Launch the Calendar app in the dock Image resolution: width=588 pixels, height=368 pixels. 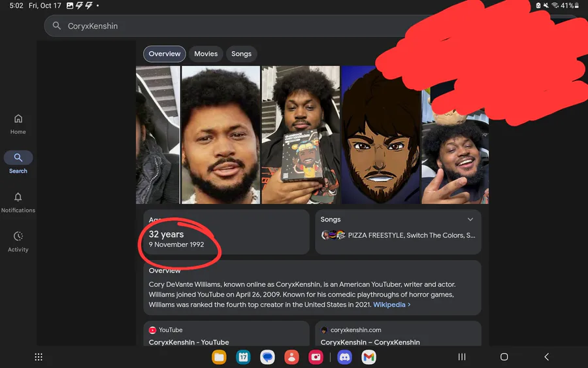click(243, 357)
